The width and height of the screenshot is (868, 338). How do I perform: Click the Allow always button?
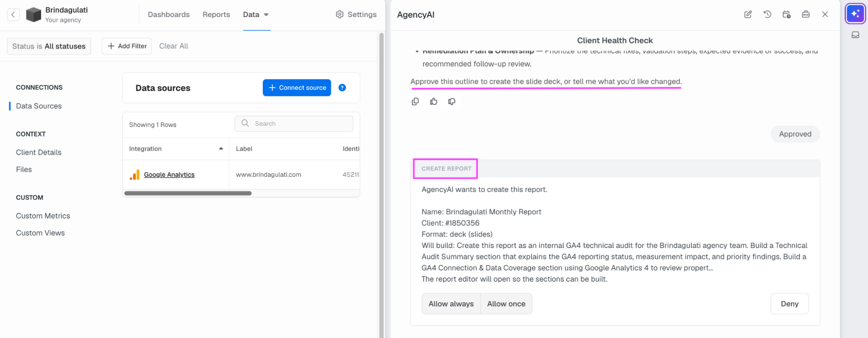point(451,304)
